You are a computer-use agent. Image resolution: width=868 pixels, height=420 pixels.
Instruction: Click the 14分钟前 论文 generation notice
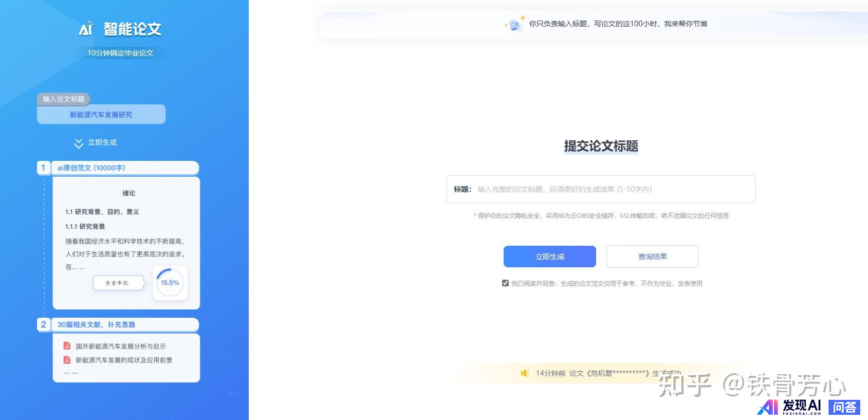pyautogui.click(x=608, y=373)
